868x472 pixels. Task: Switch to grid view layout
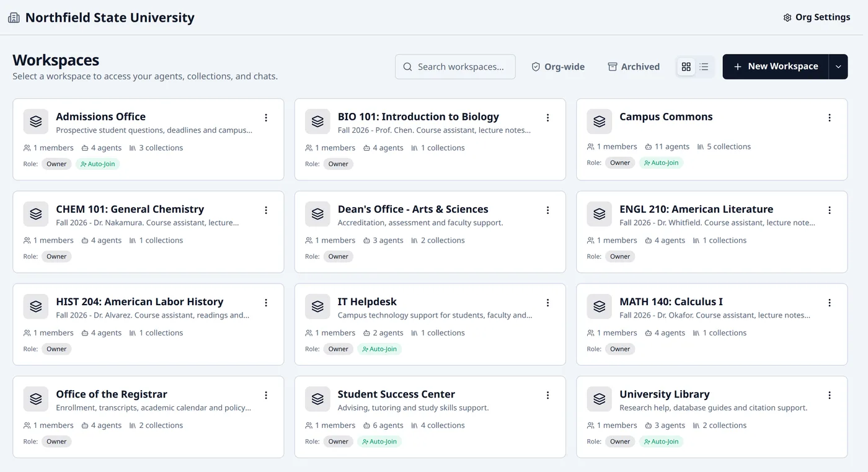click(x=686, y=66)
